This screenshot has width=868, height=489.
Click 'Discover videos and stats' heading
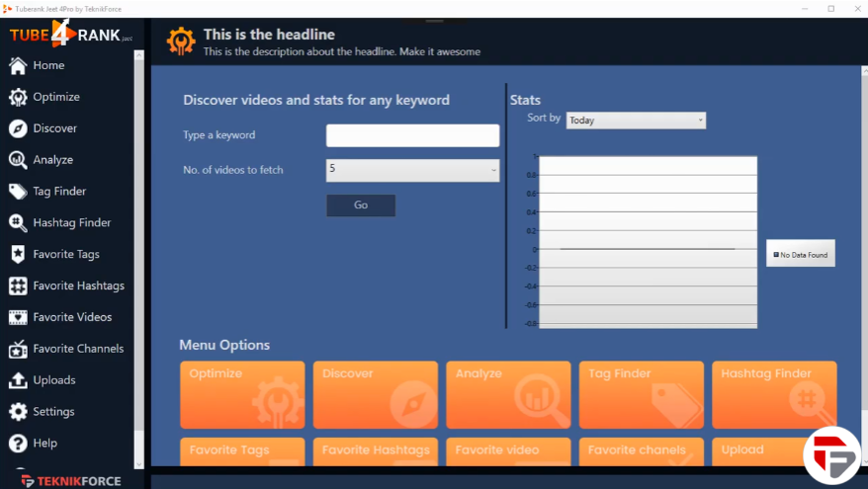pos(316,100)
